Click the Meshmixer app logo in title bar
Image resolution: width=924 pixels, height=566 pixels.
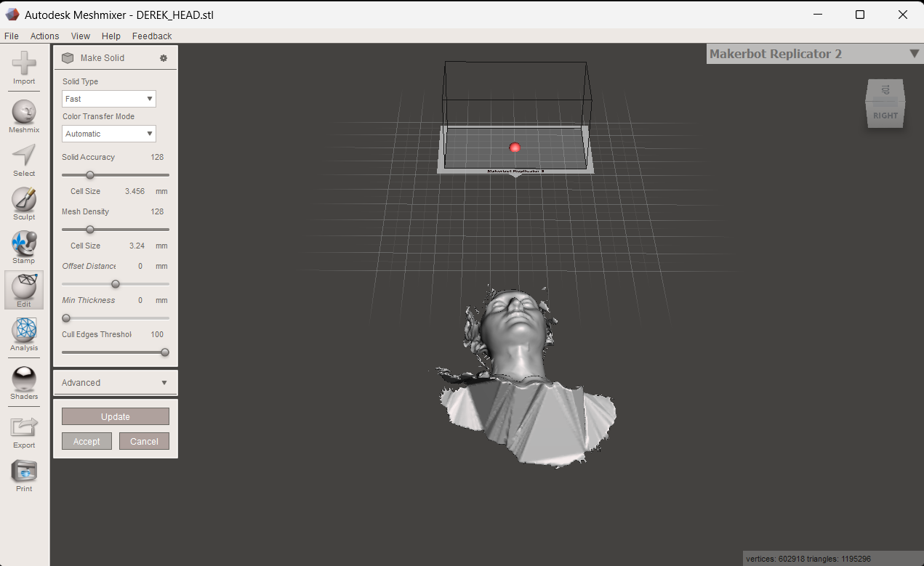pos(12,15)
